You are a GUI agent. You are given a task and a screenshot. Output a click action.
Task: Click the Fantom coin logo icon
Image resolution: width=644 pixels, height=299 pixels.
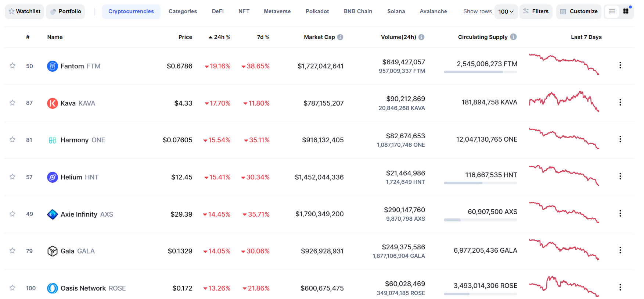point(52,66)
